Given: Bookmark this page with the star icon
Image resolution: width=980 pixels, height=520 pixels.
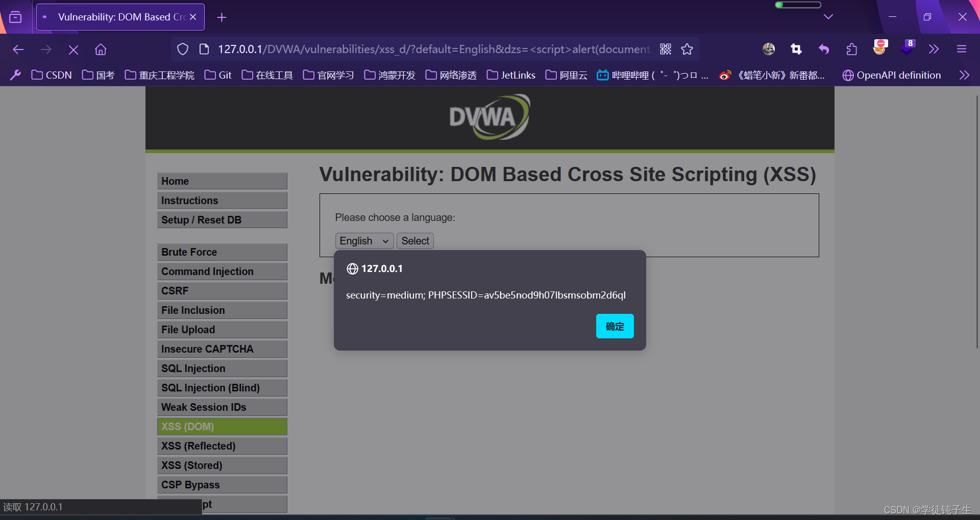Looking at the screenshot, I should (x=687, y=49).
